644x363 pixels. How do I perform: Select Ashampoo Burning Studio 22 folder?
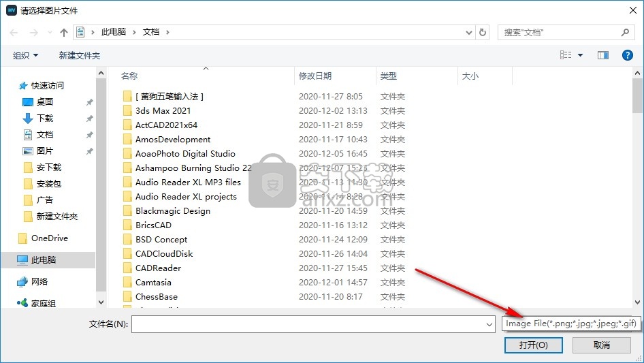click(x=193, y=168)
